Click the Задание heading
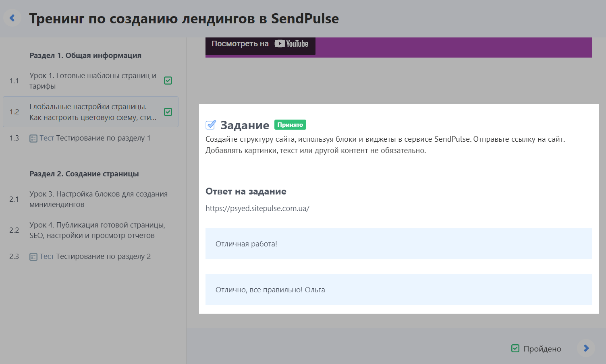 point(245,125)
